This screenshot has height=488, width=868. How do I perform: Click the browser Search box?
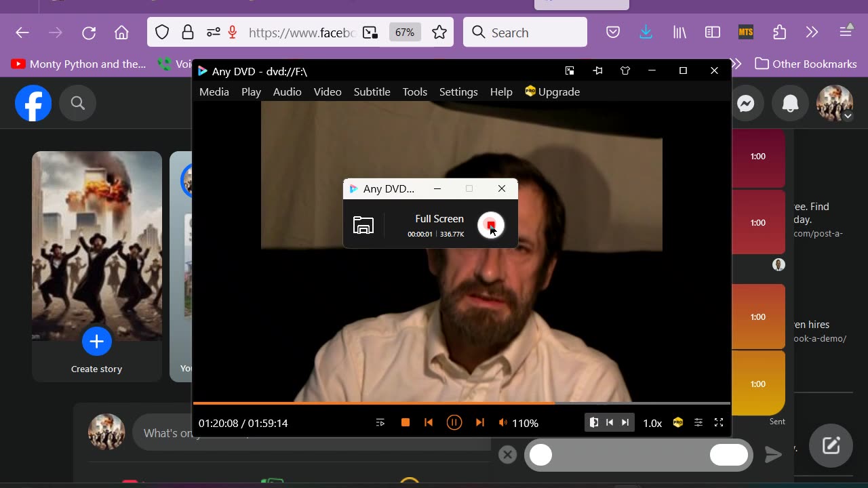[525, 33]
